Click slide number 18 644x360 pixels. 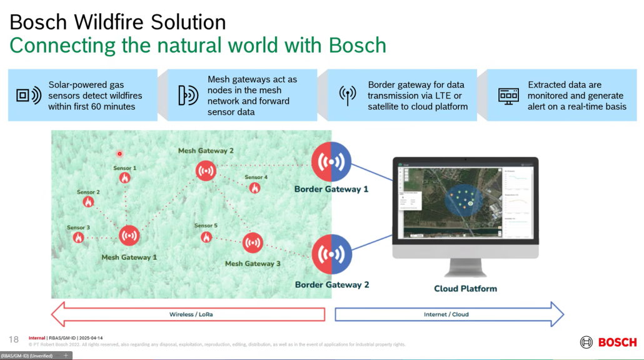click(14, 339)
